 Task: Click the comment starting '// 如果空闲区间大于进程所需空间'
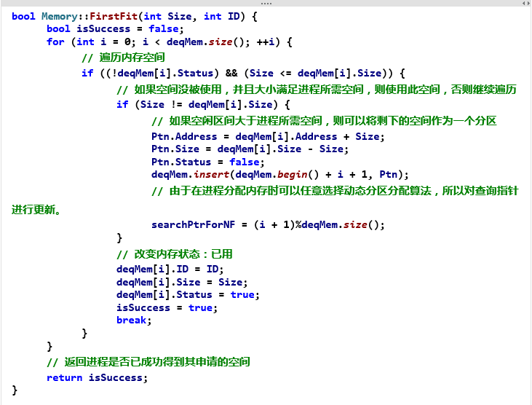coord(324,120)
